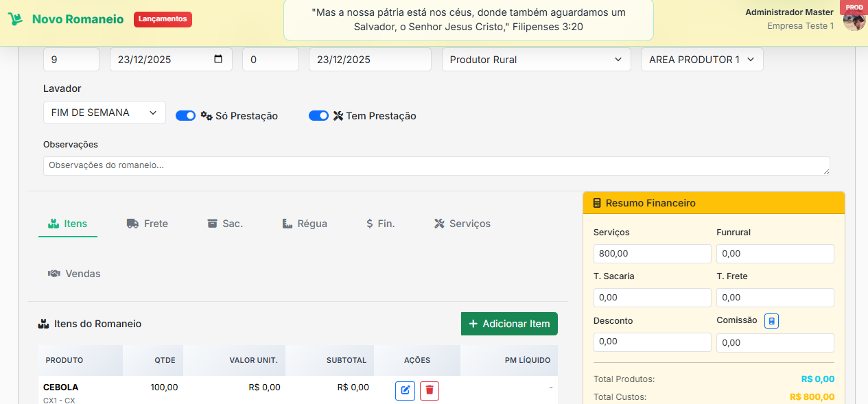Viewport: 868px width, 404px height.
Task: Open the Fin. tab
Action: [380, 223]
